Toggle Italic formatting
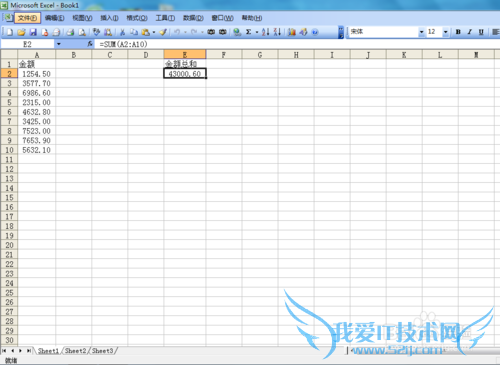 pos(470,32)
